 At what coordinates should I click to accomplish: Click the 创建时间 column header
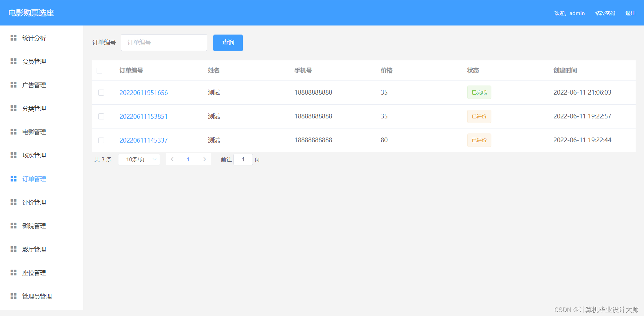click(x=565, y=70)
